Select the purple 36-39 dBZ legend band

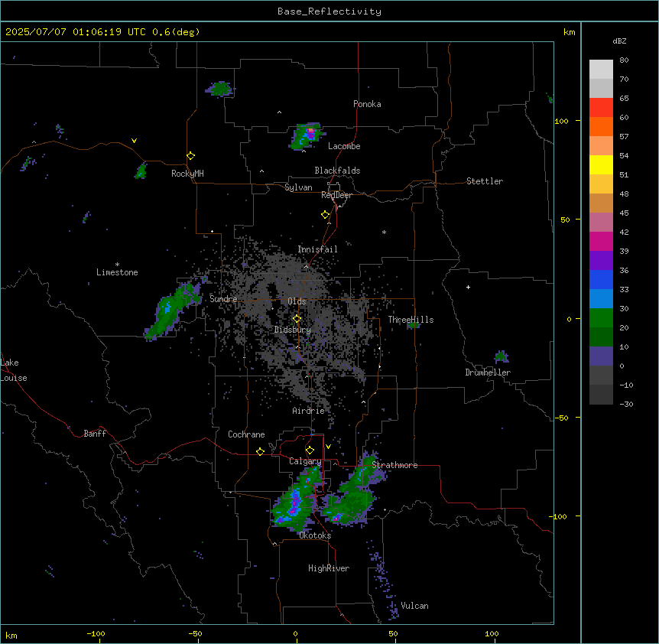point(601,261)
